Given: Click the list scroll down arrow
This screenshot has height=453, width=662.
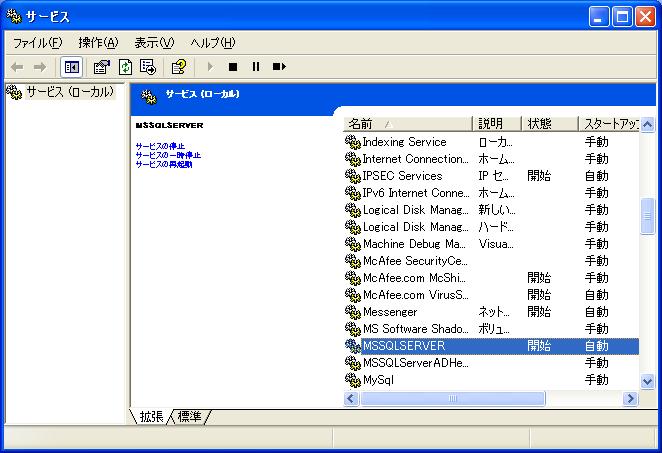Looking at the screenshot, I should pyautogui.click(x=647, y=382).
